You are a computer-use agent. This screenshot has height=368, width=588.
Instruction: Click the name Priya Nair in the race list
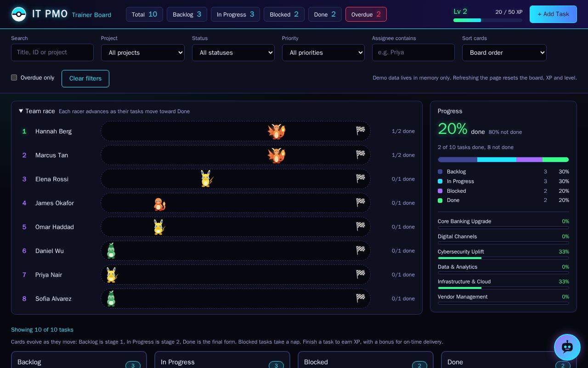(x=49, y=275)
